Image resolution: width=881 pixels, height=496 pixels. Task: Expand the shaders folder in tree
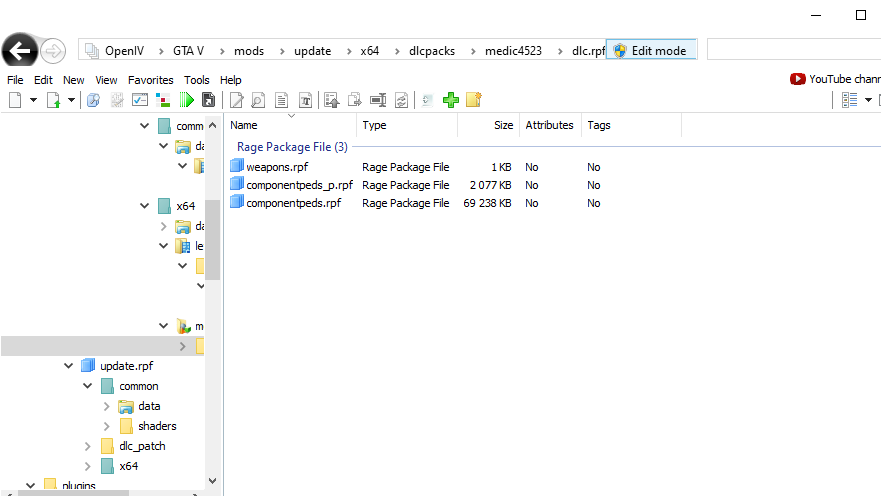107,426
